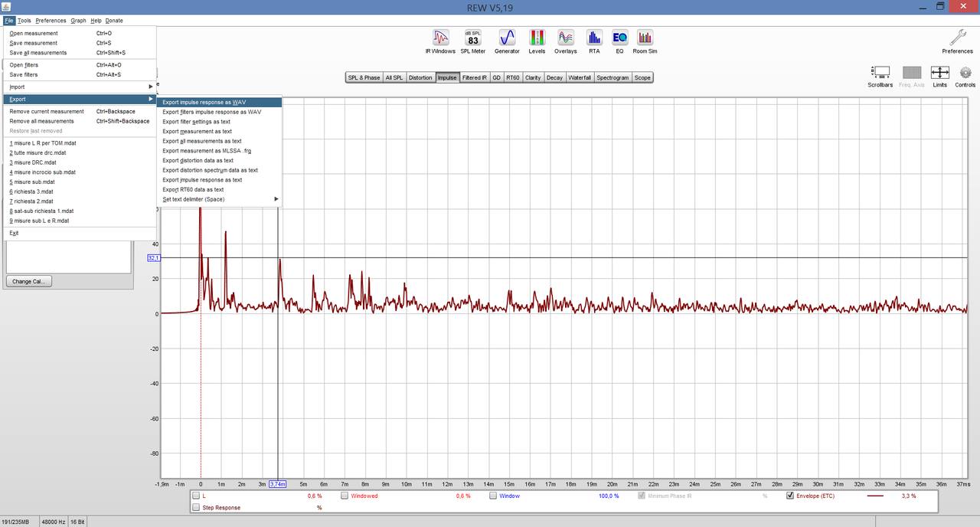Choose Export measurement as MLSSA .frq
Image resolution: width=980 pixels, height=527 pixels.
pyautogui.click(x=220, y=151)
